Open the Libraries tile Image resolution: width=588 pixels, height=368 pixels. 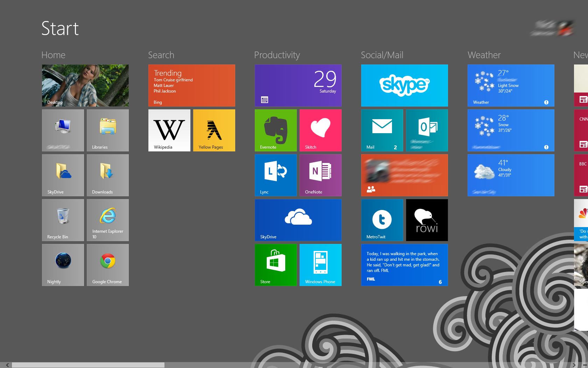pos(108,130)
